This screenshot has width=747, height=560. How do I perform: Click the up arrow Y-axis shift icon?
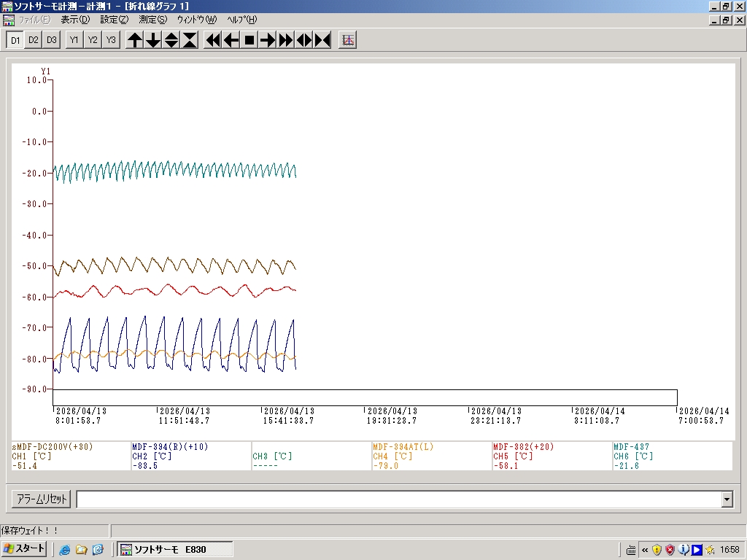tap(135, 40)
